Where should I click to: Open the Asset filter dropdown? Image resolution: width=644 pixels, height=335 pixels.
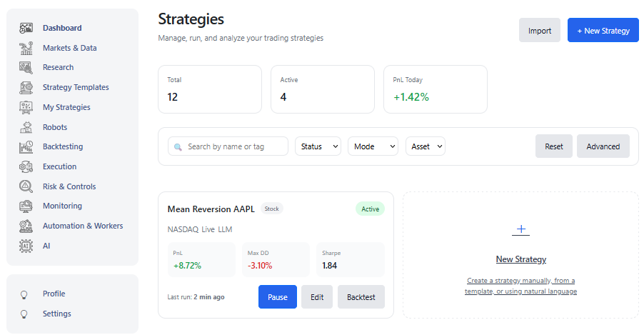[426, 146]
